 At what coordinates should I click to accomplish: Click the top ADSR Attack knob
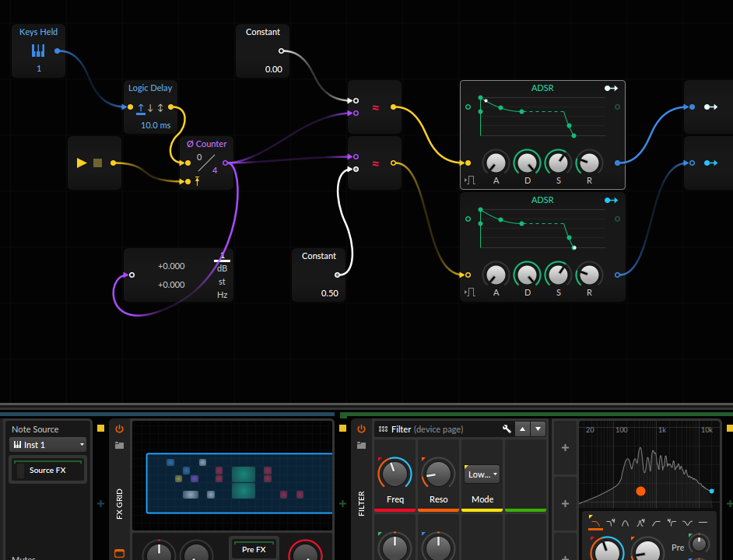pos(496,163)
